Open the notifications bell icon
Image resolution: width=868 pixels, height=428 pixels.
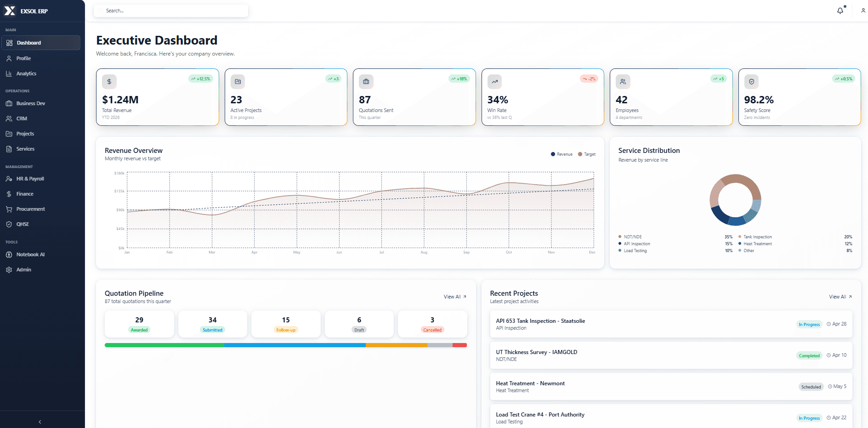[x=840, y=11]
